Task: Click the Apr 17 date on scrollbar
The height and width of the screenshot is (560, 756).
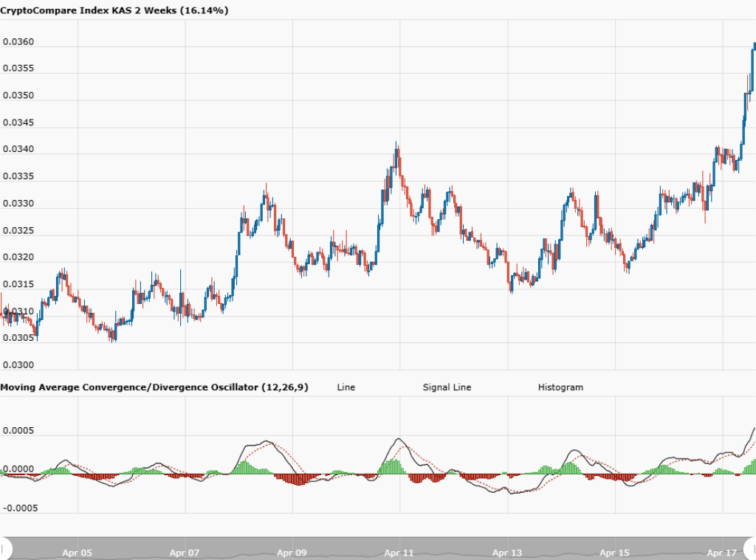Action: pos(722,552)
